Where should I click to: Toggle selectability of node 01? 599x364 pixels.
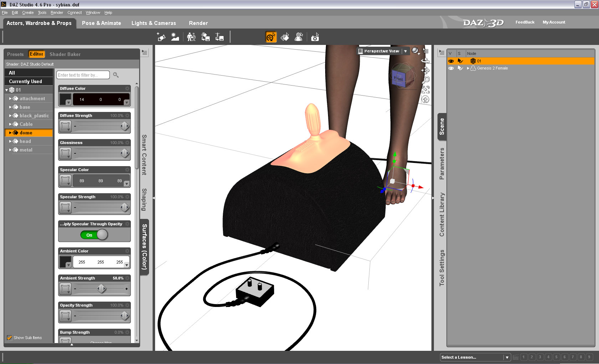pos(460,61)
